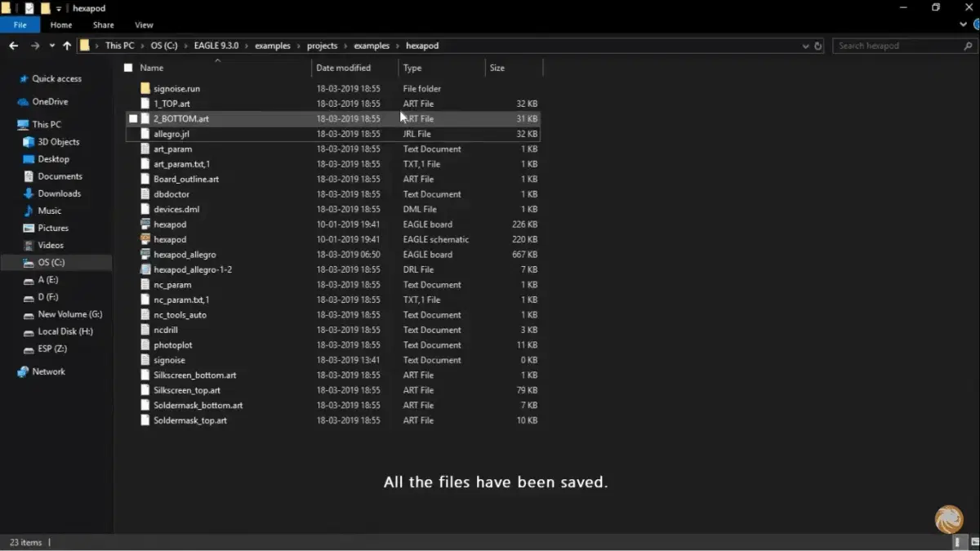Viewport: 980px width, 551px height.
Task: Toggle the select-all checkbox in header
Action: (x=128, y=68)
